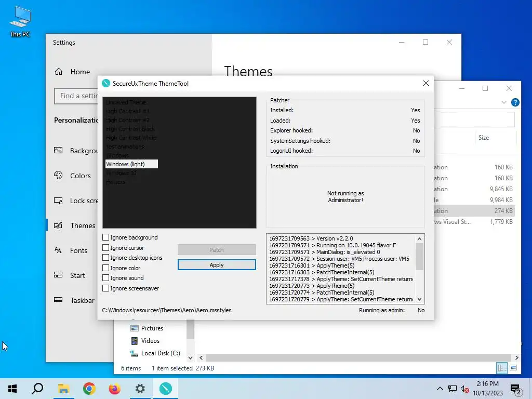
Task: Open taskbar Search magnifier
Action: pyautogui.click(x=37, y=389)
